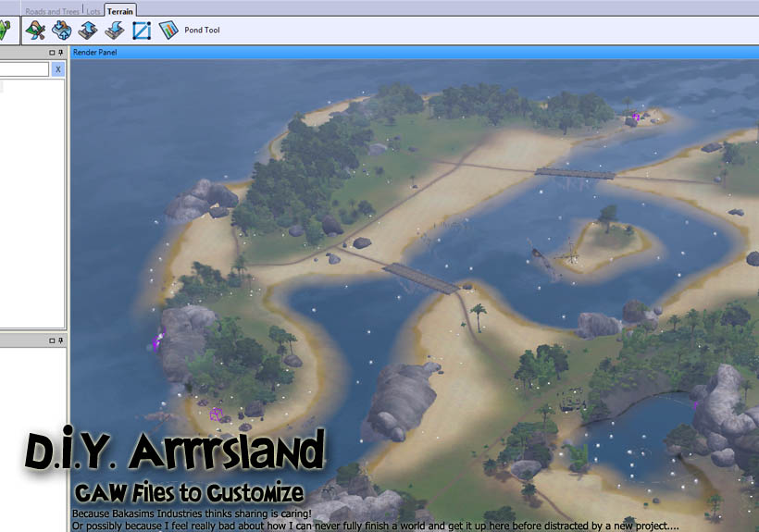Click the colored bar chart layers icon
This screenshot has width=759, height=532.
point(168,30)
